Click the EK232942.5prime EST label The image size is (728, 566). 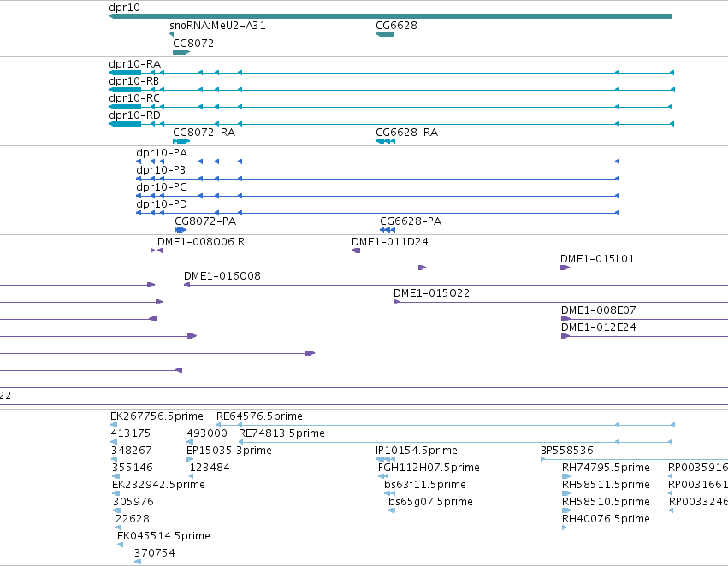click(x=159, y=485)
